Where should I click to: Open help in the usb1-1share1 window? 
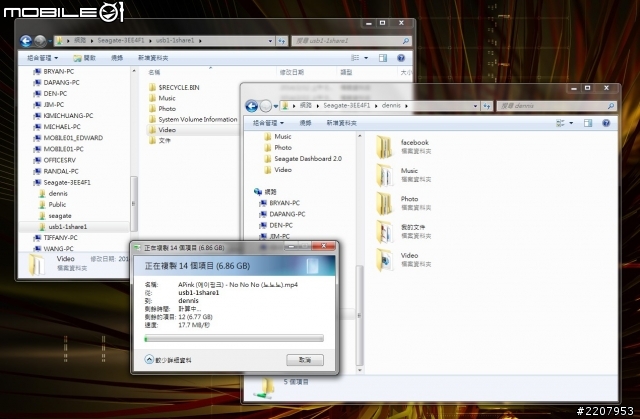click(x=401, y=58)
